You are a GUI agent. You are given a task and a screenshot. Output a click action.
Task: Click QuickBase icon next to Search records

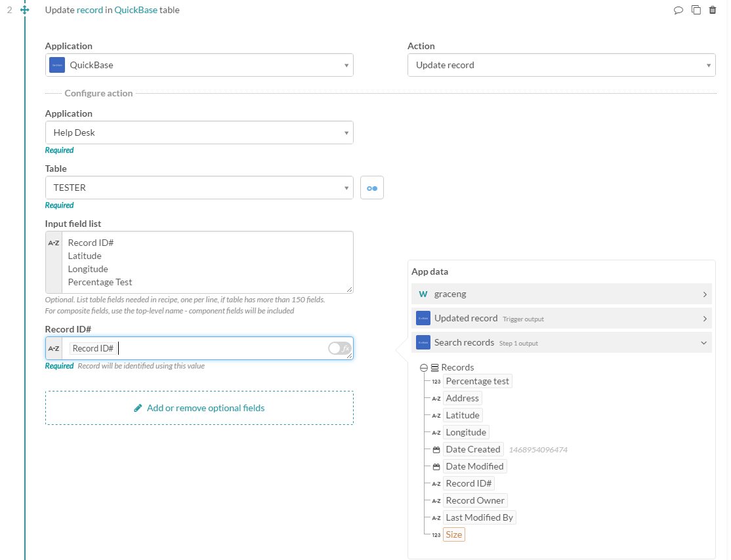(423, 342)
